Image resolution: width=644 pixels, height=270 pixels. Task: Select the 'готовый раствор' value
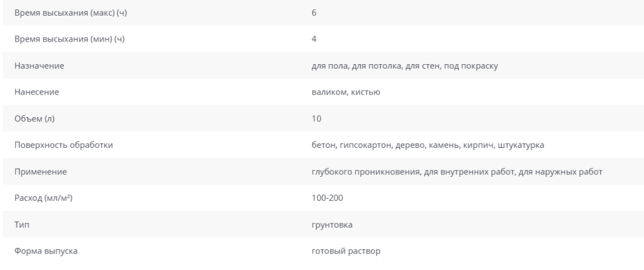(346, 251)
